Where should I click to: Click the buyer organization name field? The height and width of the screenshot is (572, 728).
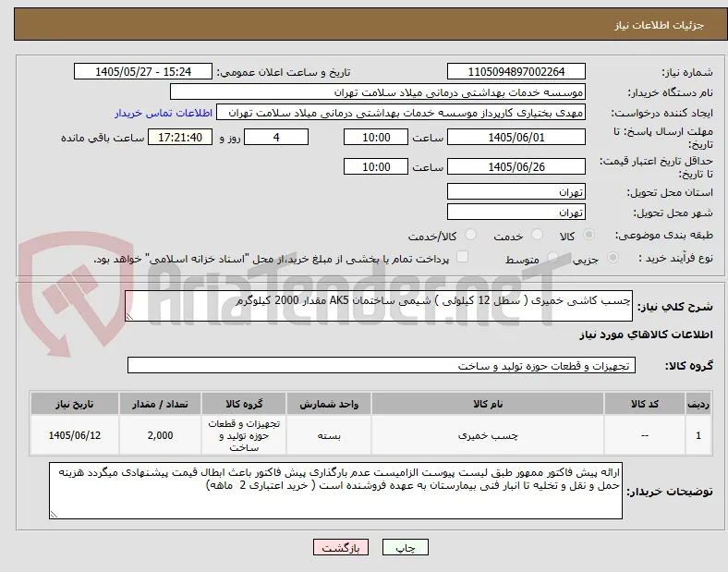tap(378, 91)
